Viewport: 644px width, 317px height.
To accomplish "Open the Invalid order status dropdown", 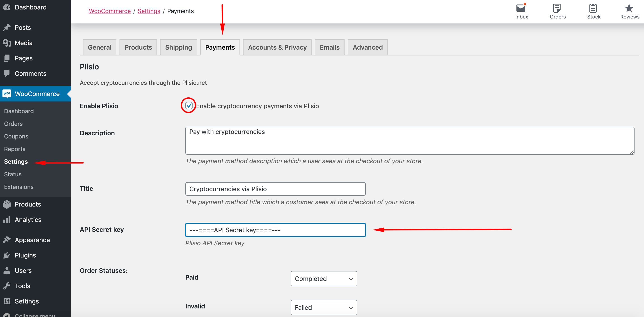I will coord(324,307).
